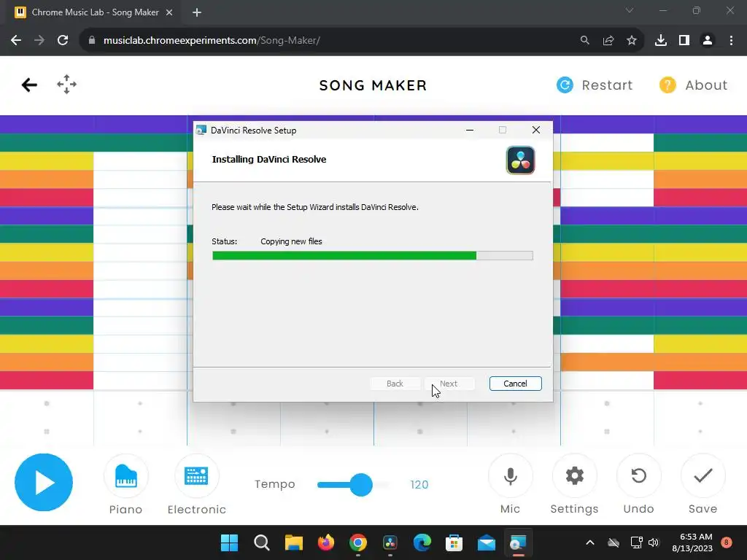Click the DaVinci Resolve logo in the installer

point(520,160)
